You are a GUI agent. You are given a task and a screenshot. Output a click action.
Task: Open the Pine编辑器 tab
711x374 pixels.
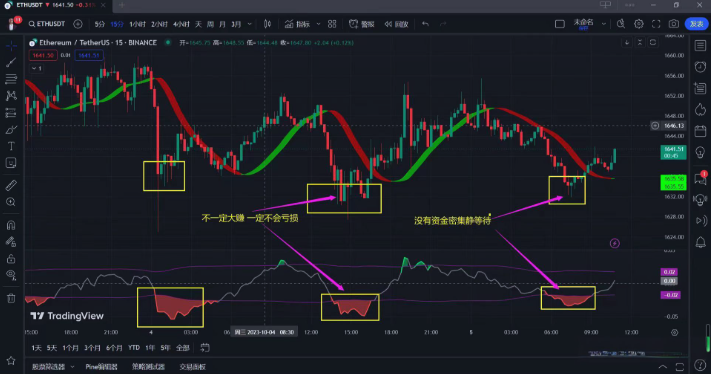(102, 367)
